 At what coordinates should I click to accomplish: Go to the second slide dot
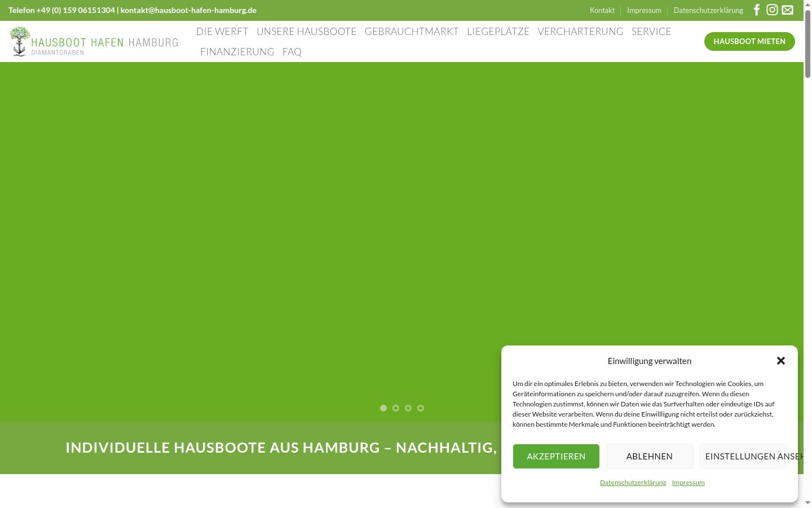[396, 408]
